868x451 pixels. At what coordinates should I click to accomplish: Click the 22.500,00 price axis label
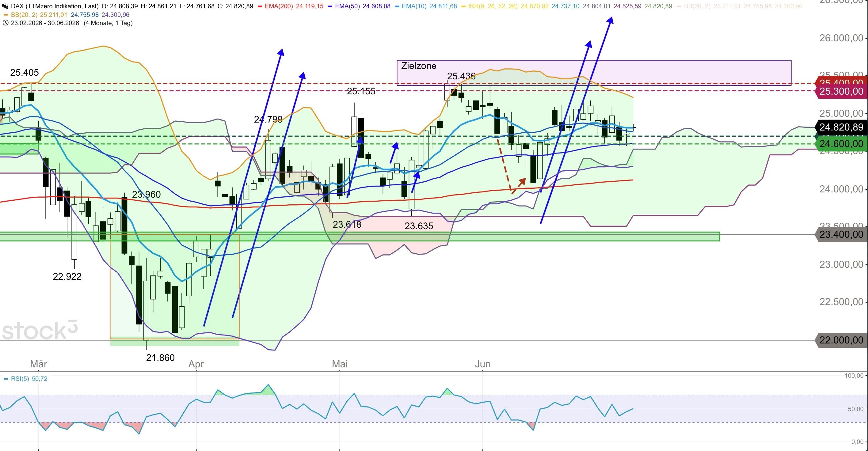pos(841,302)
